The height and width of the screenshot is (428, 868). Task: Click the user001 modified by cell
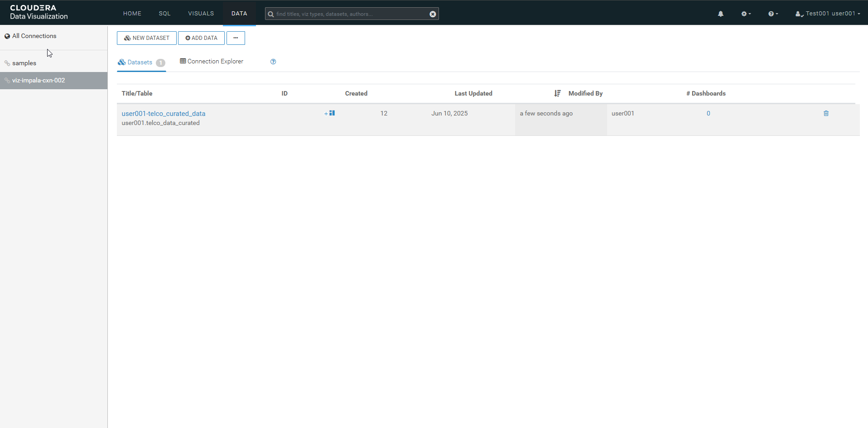pos(623,113)
